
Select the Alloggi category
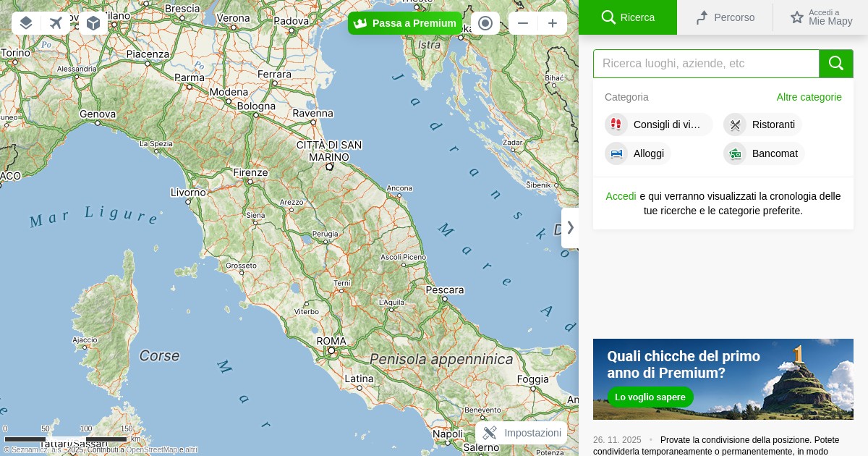pos(638,153)
